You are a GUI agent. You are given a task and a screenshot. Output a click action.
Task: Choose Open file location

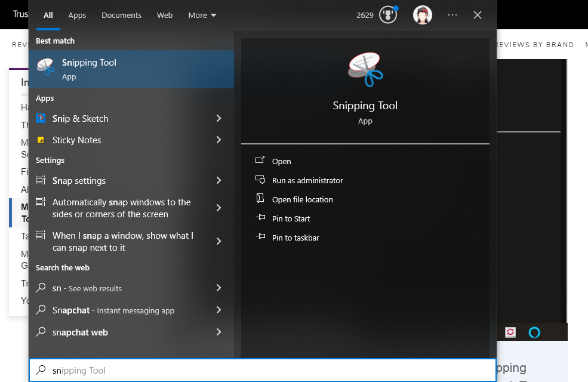[302, 199]
